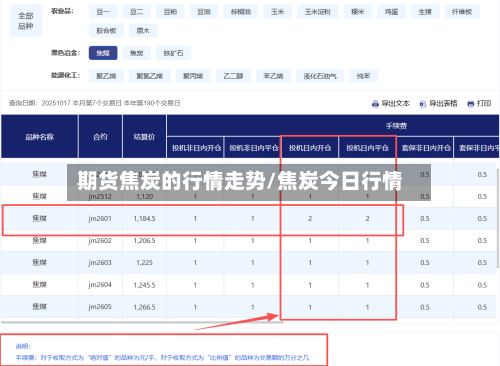Click the jm2605 contract cell
This screenshot has width=500, height=366.
pyautogui.click(x=100, y=307)
